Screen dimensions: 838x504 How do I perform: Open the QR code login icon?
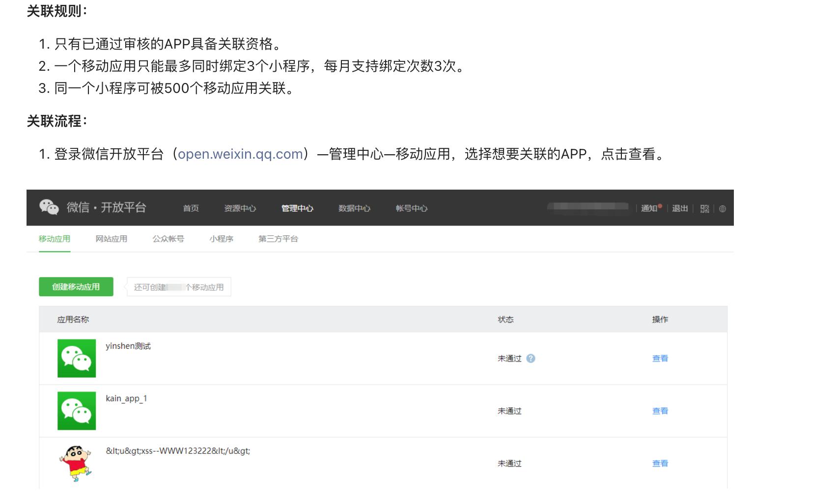pos(704,208)
